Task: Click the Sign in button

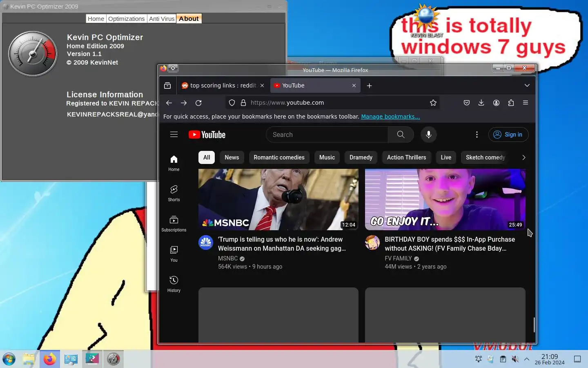Action: click(x=508, y=135)
